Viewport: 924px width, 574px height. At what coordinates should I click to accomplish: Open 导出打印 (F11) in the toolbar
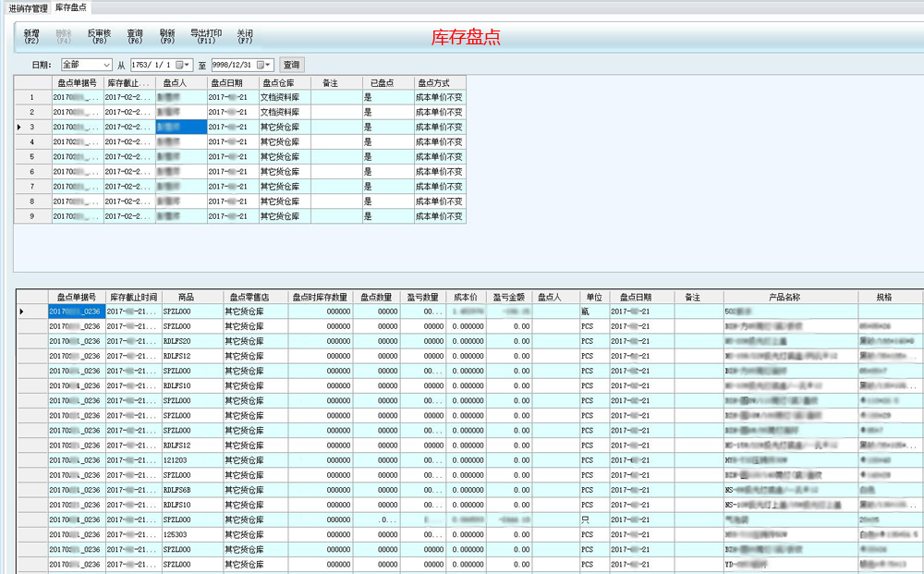coord(206,37)
